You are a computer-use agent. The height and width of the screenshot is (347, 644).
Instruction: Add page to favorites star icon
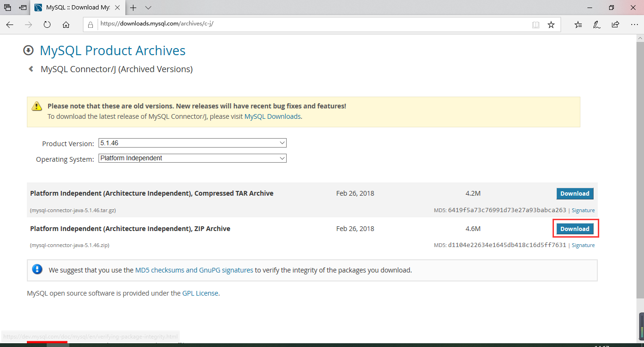pyautogui.click(x=551, y=25)
